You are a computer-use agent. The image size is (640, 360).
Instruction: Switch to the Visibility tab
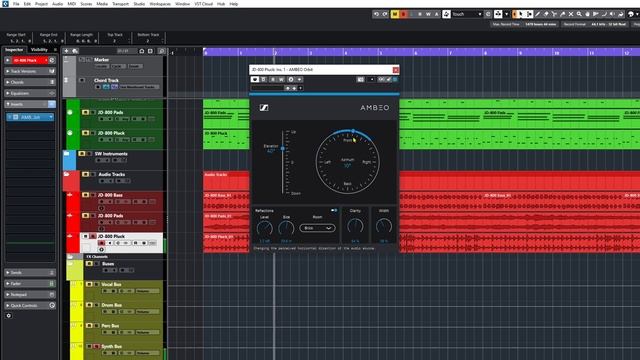pyautogui.click(x=40, y=49)
